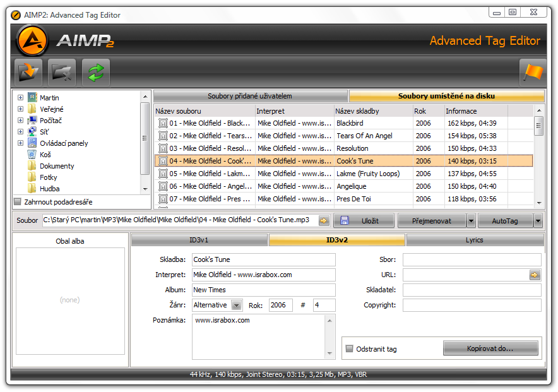Sort by Název souboru column header
The height and width of the screenshot is (392, 558).
[x=205, y=111]
